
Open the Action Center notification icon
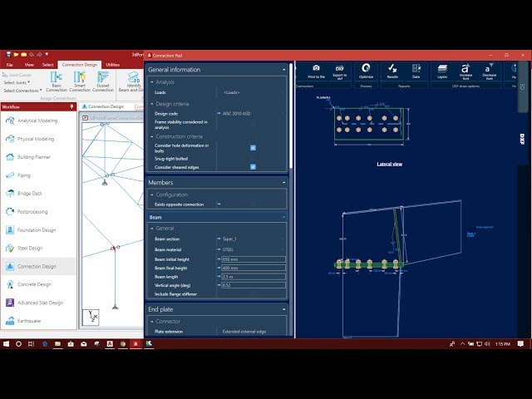point(521,343)
